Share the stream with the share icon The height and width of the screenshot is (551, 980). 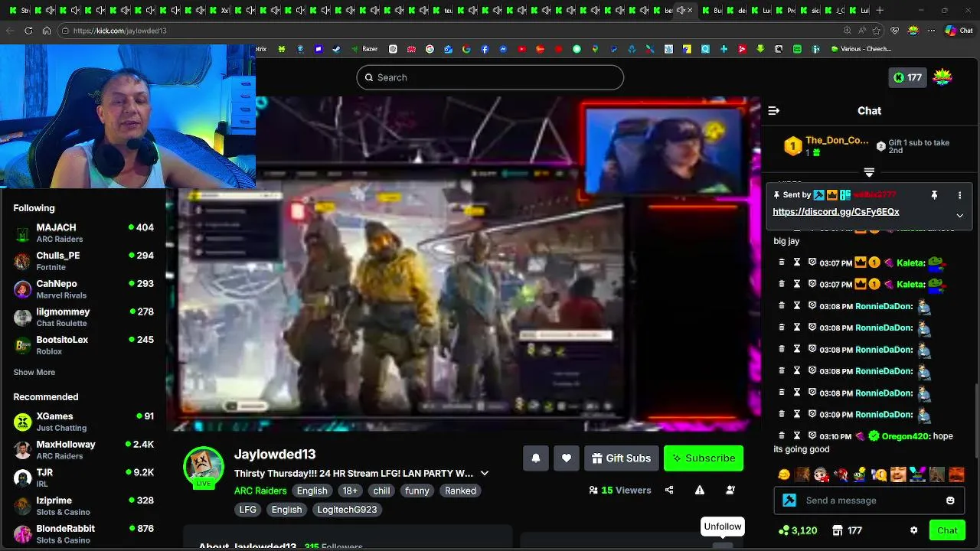click(669, 490)
